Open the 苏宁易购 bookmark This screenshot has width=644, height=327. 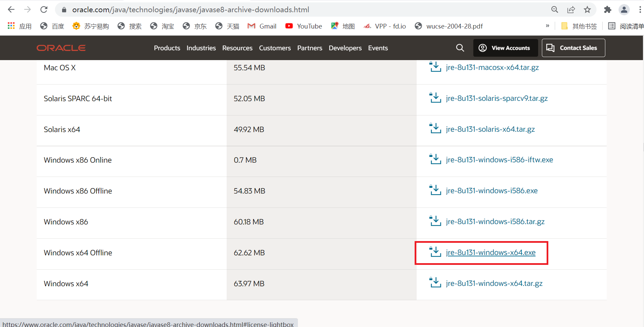point(91,26)
